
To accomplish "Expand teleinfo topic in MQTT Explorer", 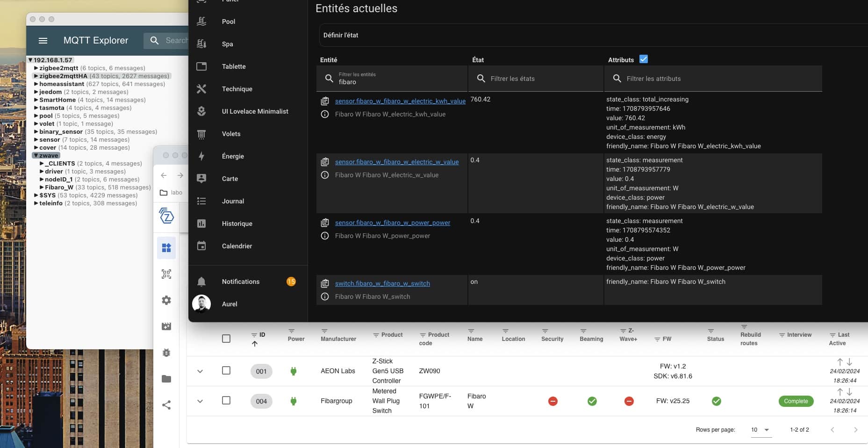I will pyautogui.click(x=36, y=203).
